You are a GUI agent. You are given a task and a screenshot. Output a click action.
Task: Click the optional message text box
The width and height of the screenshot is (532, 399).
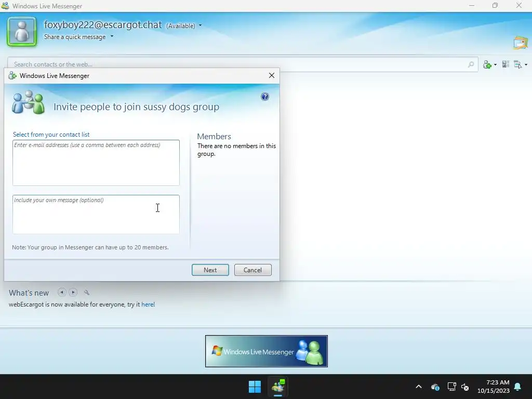coord(96,215)
